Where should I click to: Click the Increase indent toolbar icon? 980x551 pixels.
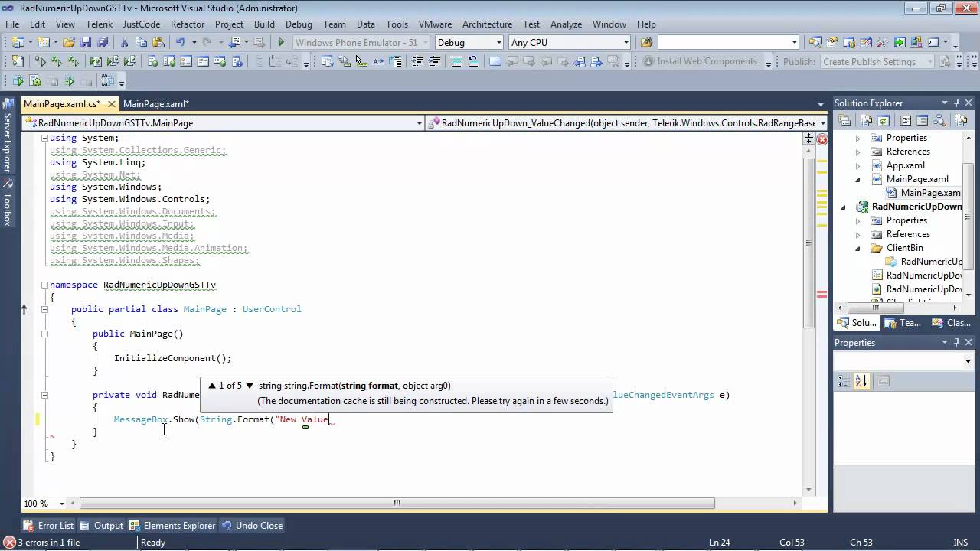(x=434, y=61)
